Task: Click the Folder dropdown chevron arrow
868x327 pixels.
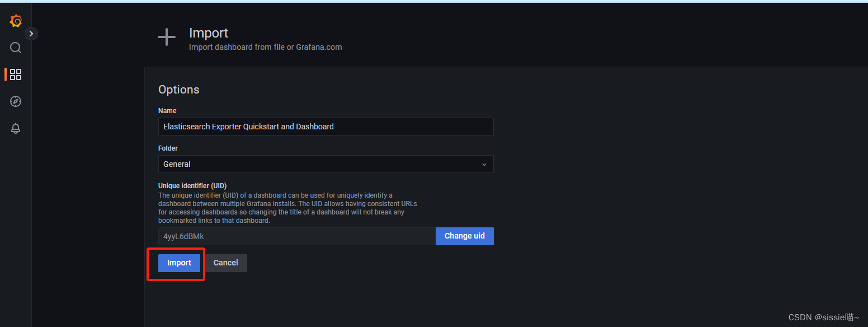Action: click(x=484, y=164)
